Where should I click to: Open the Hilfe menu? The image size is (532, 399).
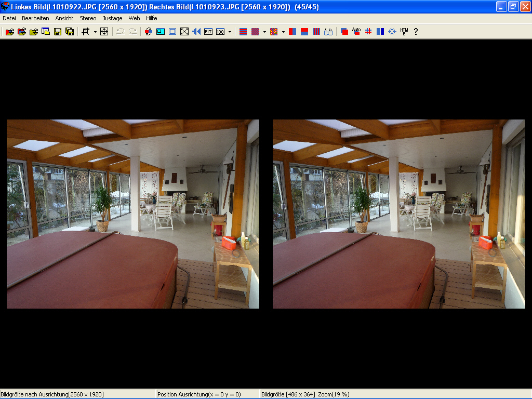click(151, 18)
